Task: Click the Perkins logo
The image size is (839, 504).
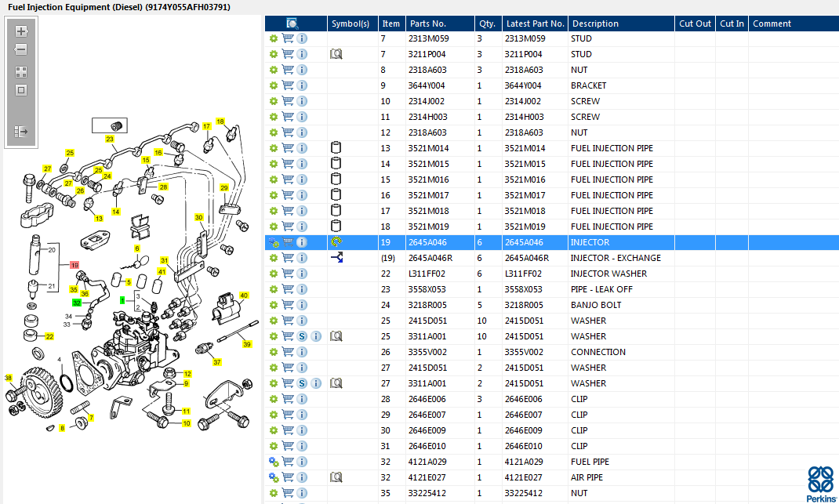Action: [821, 484]
